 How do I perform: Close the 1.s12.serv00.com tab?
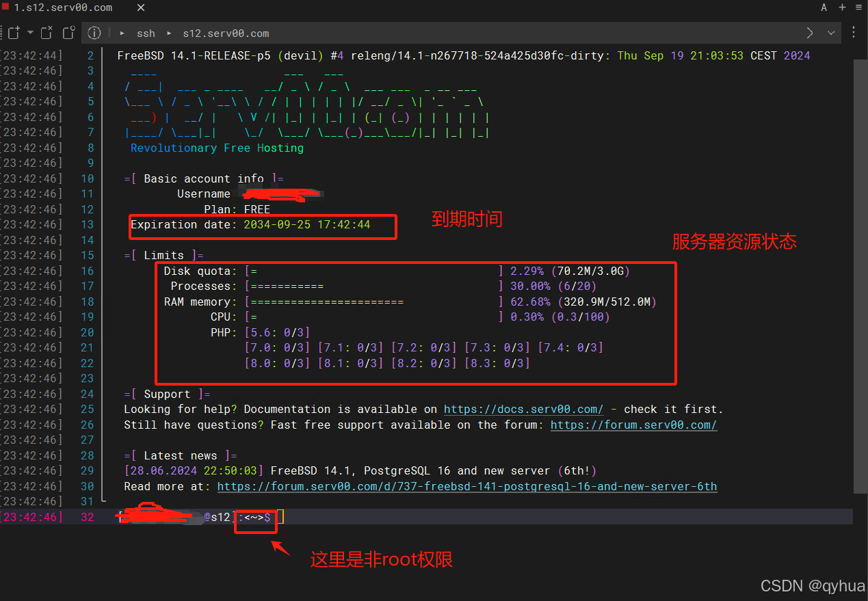click(141, 8)
